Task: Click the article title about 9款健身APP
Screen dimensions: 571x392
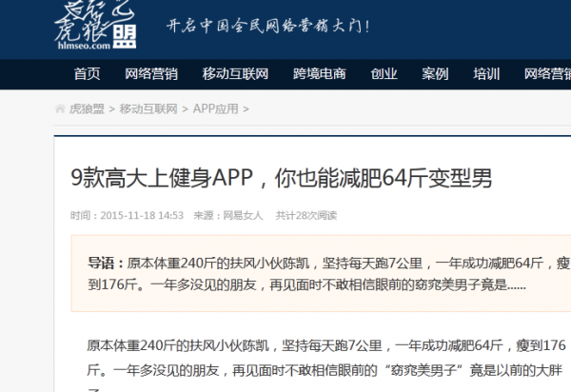Action: (x=282, y=178)
